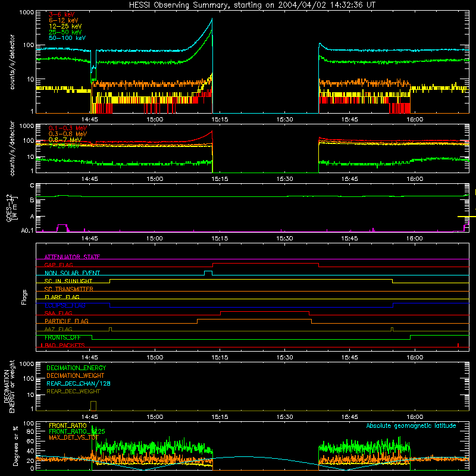Select the AAZ_FLAG label

click(x=58, y=329)
